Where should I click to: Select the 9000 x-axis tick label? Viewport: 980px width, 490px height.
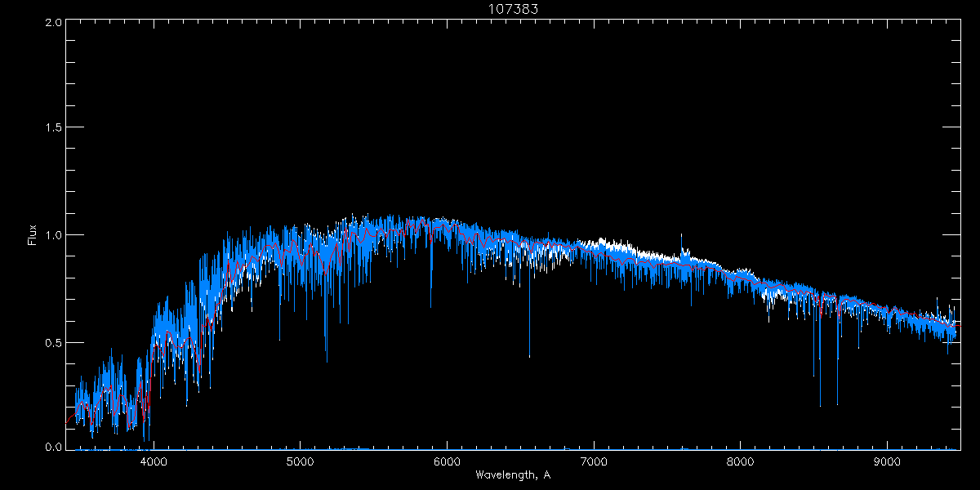(x=888, y=460)
